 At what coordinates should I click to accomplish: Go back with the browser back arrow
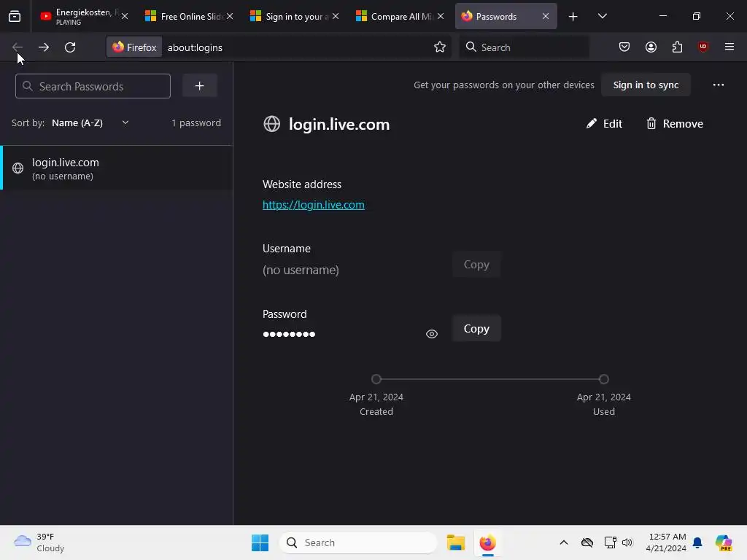18,47
